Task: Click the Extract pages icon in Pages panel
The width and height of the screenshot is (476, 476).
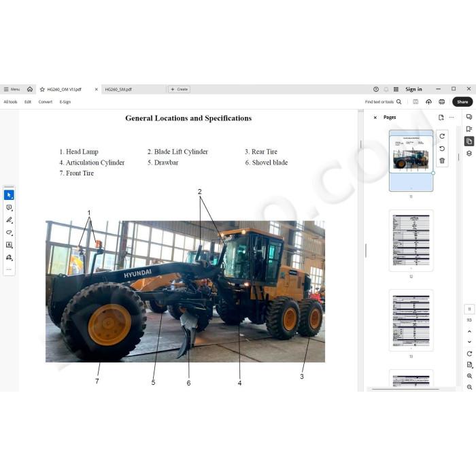Action: click(441, 118)
